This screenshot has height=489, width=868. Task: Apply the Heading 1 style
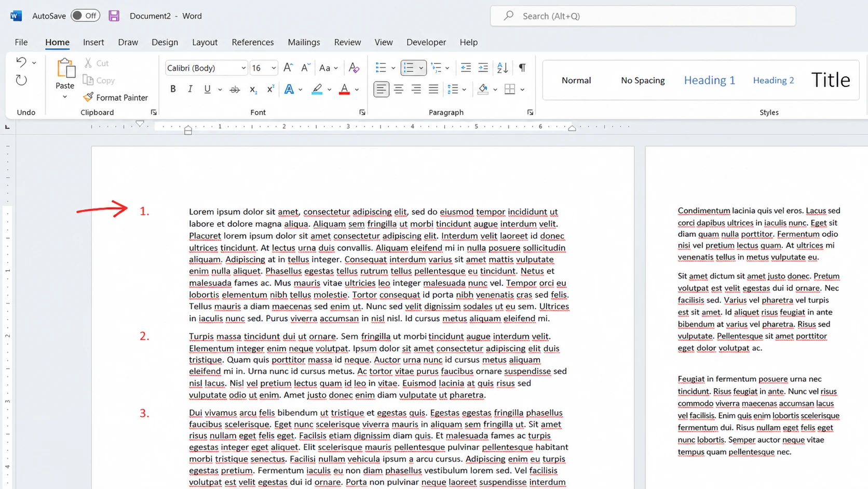point(710,80)
